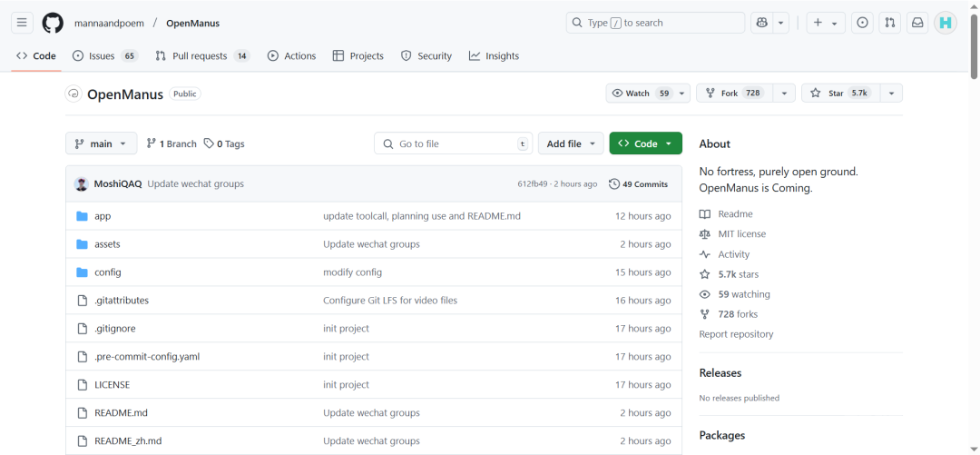Open the .gitignore file
Image resolution: width=980 pixels, height=455 pixels.
[x=115, y=329]
